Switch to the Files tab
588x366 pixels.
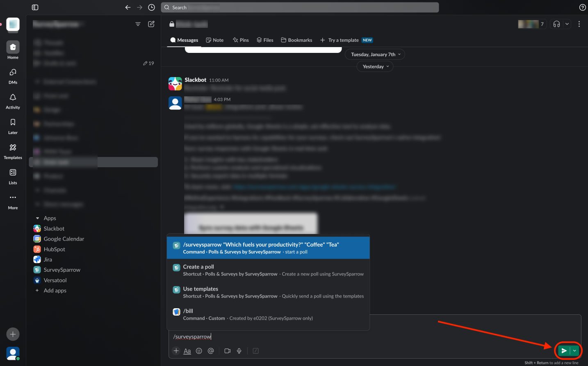pos(265,40)
